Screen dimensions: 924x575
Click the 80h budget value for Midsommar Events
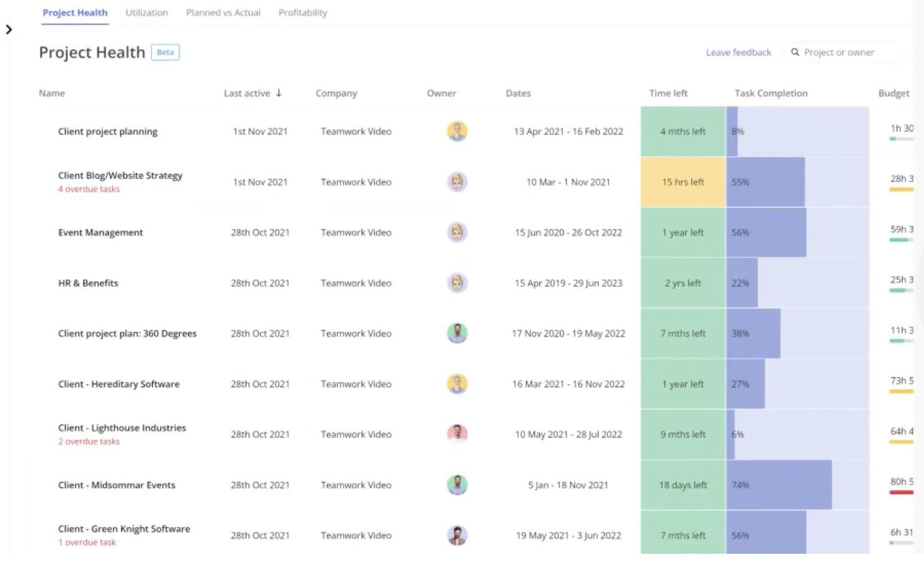point(902,481)
